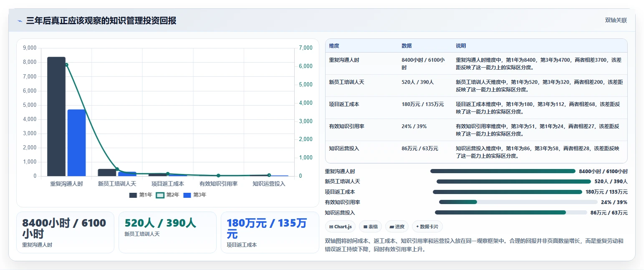Image resolution: width=644 pixels, height=270 pixels.
Task: Click the 新员工培训人天 table row label
Action: click(x=346, y=82)
